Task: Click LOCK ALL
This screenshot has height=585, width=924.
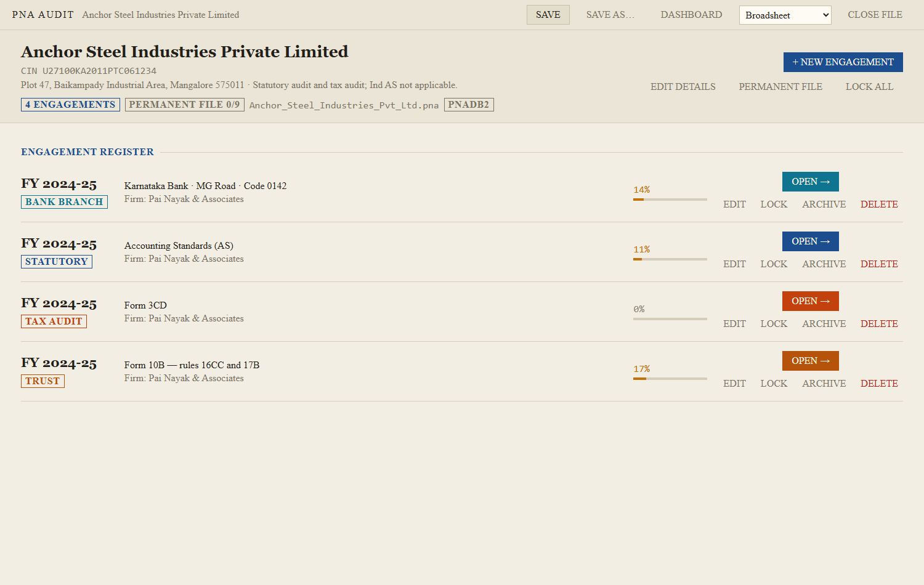Action: click(x=869, y=87)
